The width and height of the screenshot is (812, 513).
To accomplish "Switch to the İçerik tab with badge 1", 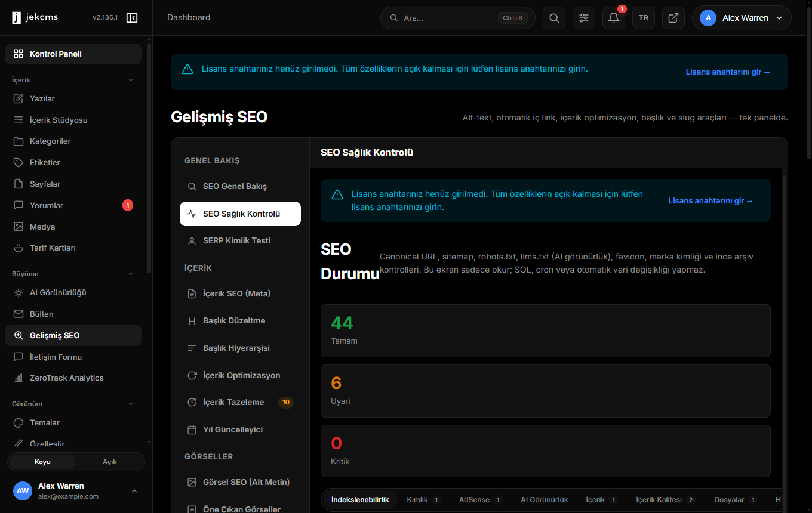I will tap(601, 500).
